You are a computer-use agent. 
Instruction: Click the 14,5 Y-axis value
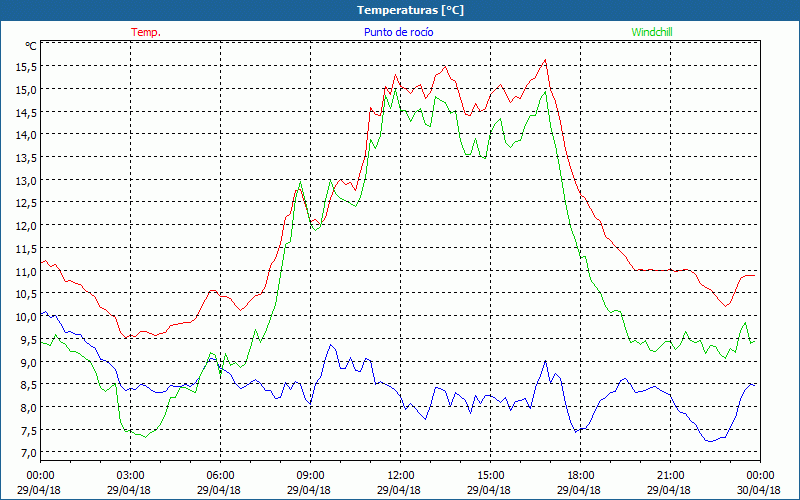26,112
